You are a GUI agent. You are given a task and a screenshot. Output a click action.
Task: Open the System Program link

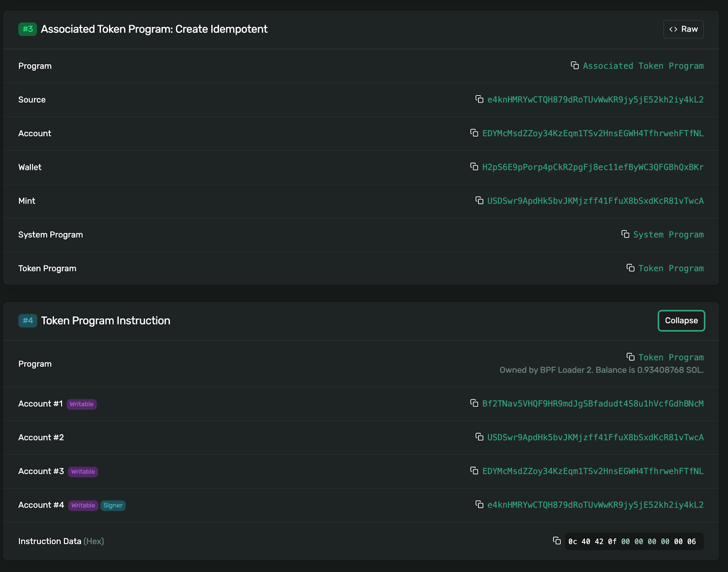(x=668, y=235)
